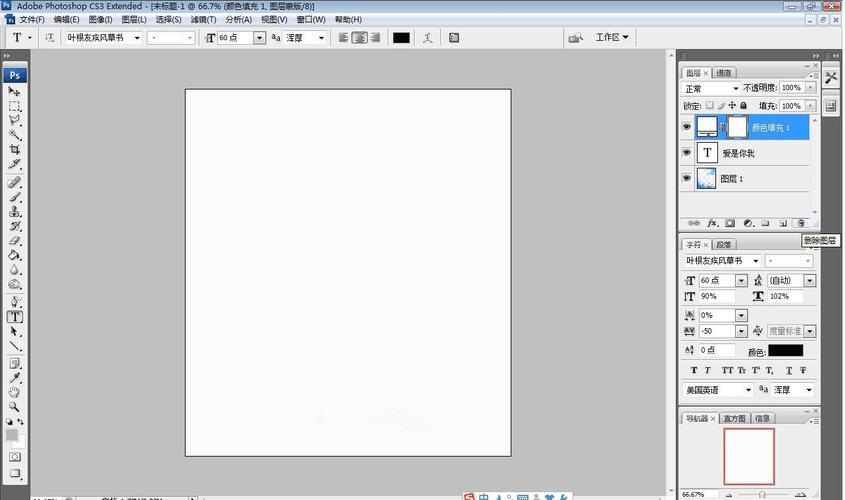Pick the Zoom tool in toolbox
845x500 pixels.
15,407
